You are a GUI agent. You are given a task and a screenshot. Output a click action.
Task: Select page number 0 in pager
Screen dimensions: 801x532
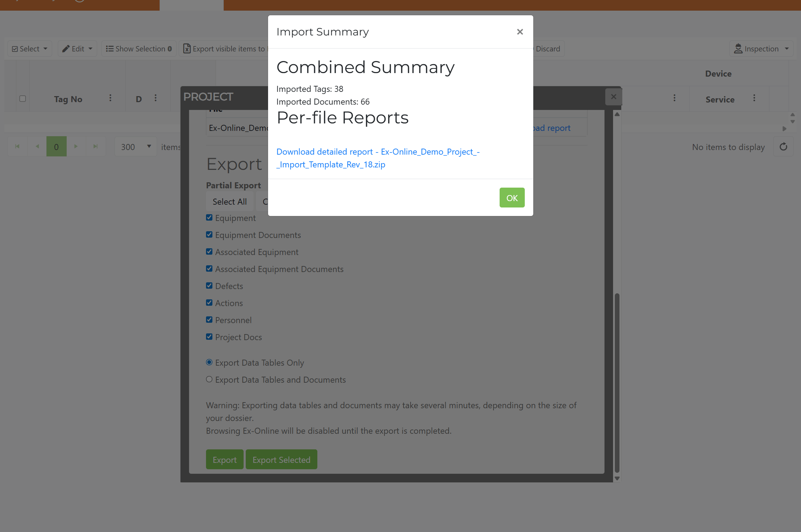point(56,146)
